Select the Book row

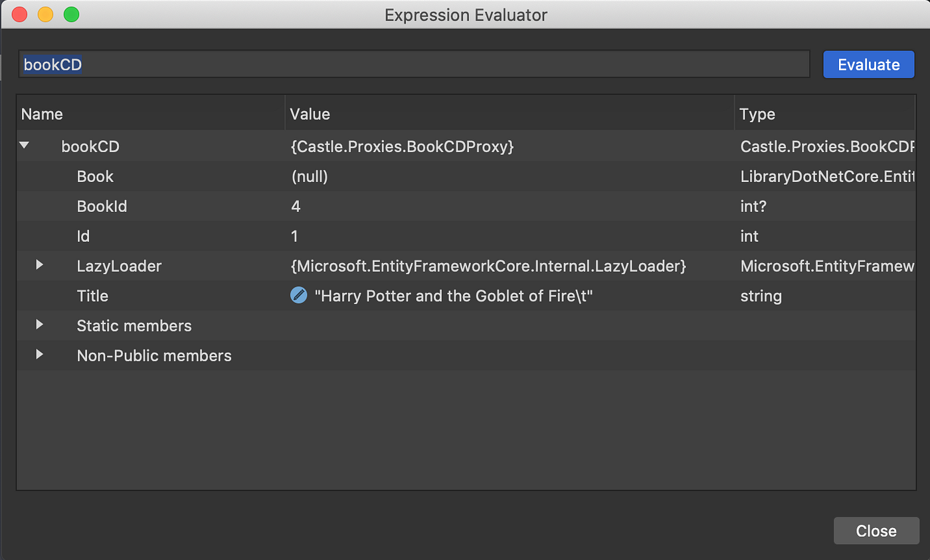[x=95, y=177]
